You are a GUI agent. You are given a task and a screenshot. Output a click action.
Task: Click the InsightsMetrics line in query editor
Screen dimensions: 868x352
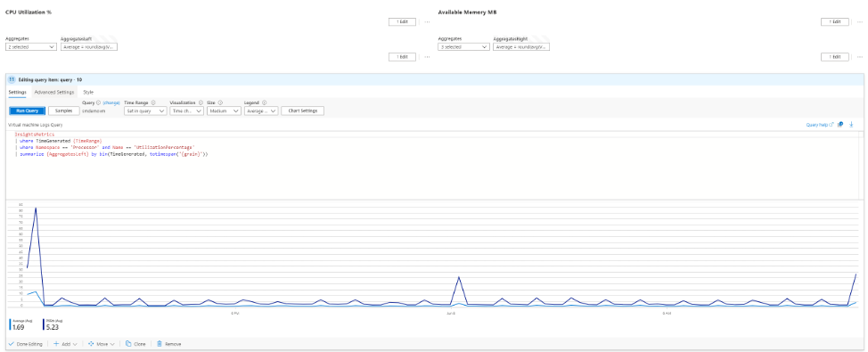coord(35,135)
